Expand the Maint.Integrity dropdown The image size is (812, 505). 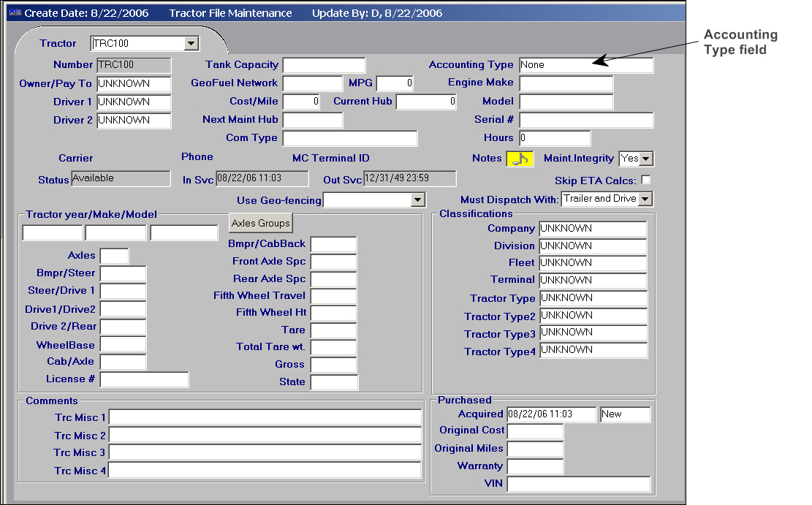point(646,159)
